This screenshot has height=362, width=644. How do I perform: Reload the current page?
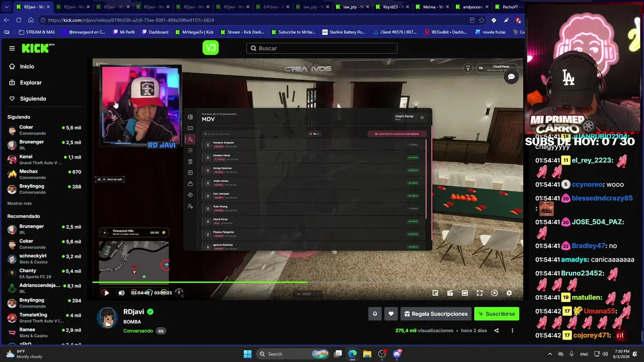[19, 20]
